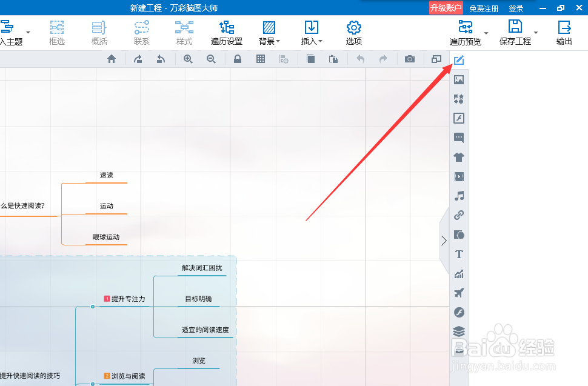The width and height of the screenshot is (588, 386).
Task: Open 遍历设置 traversal settings
Action: tap(227, 33)
